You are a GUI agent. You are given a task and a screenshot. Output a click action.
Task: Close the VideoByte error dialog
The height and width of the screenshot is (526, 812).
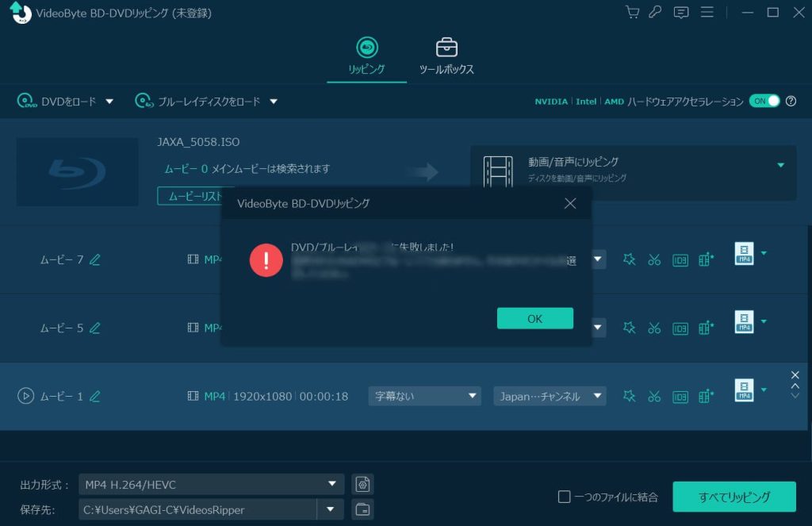570,203
